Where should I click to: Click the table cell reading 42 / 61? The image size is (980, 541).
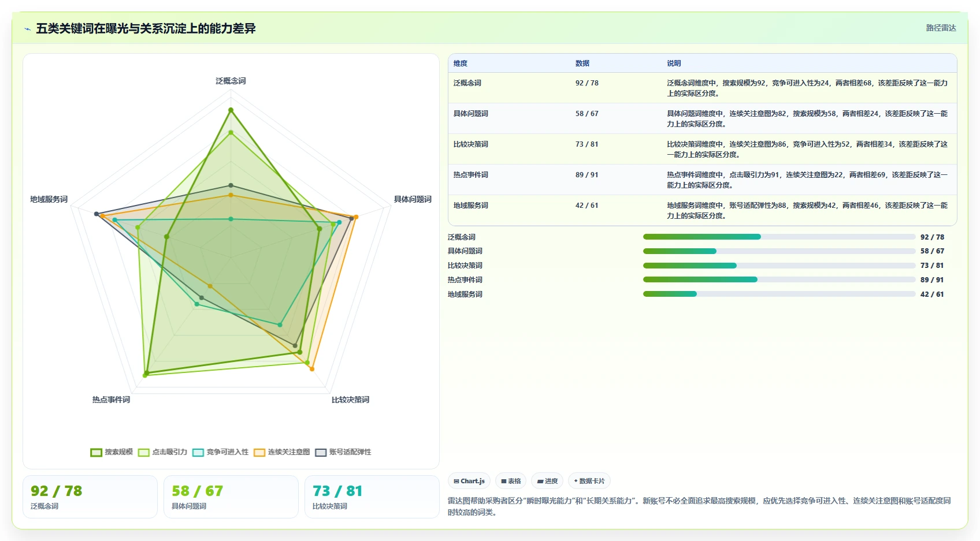click(587, 206)
